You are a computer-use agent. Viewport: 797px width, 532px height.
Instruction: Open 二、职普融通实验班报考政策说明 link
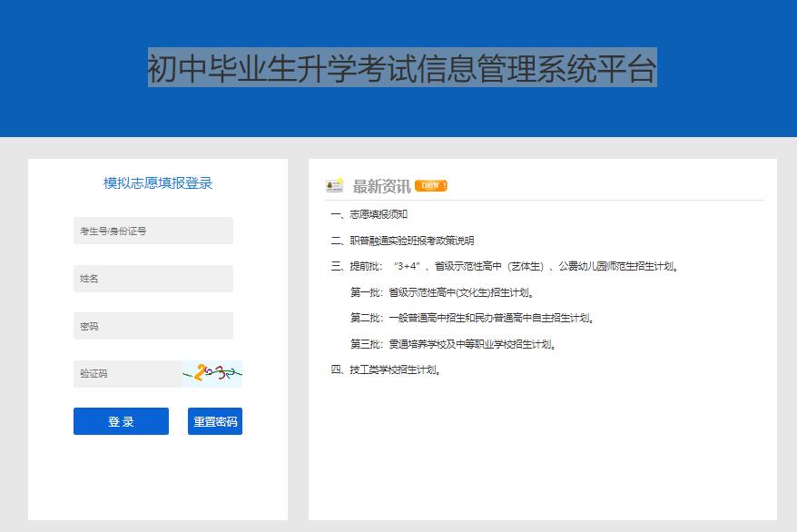click(x=402, y=241)
